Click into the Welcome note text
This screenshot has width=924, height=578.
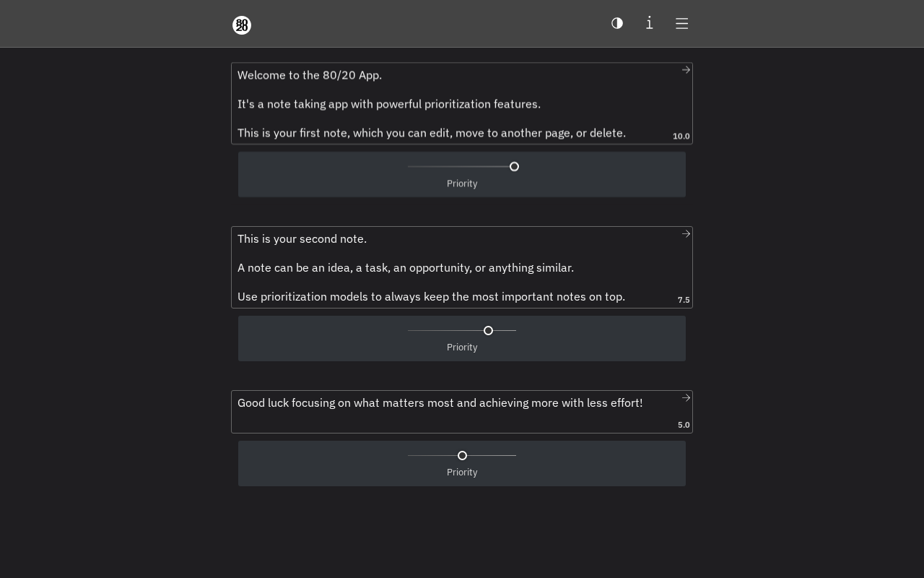(x=433, y=104)
